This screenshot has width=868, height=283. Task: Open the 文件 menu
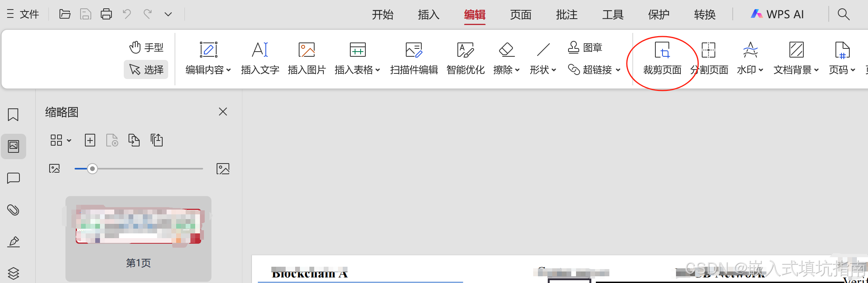pyautogui.click(x=23, y=14)
